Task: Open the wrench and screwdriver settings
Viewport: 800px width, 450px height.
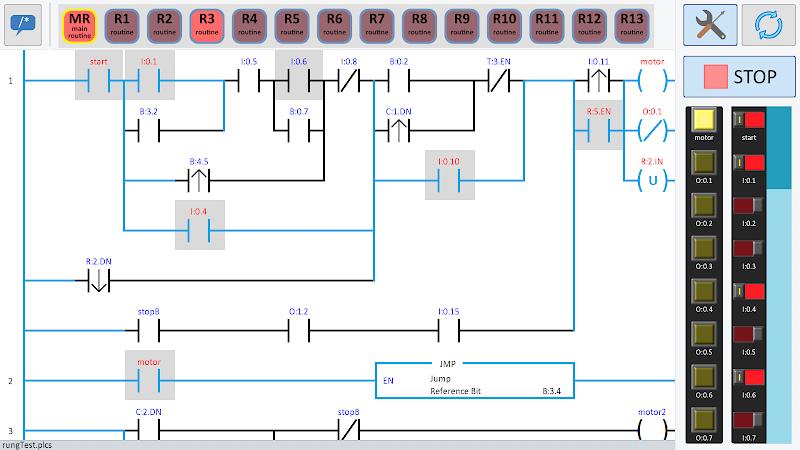Action: point(710,25)
